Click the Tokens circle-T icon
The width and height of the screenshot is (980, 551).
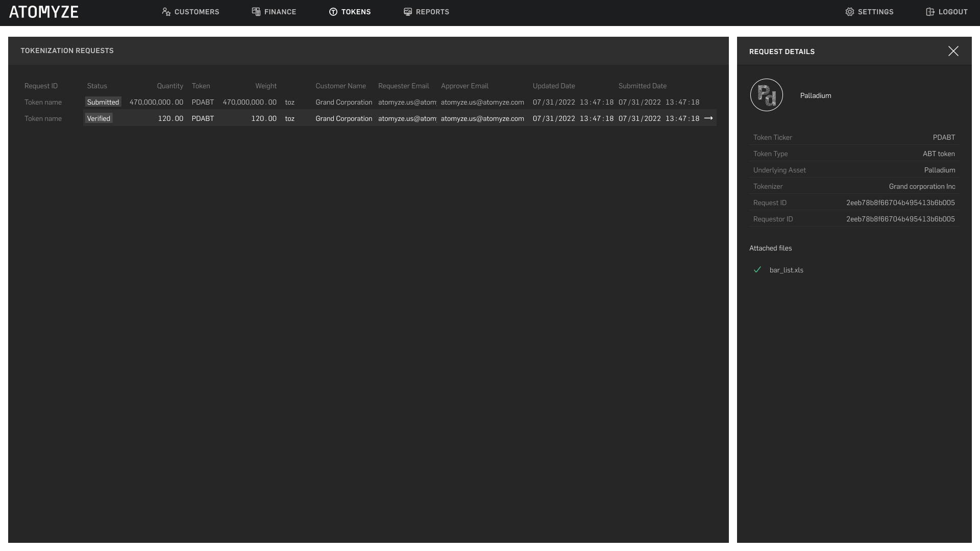coord(333,12)
